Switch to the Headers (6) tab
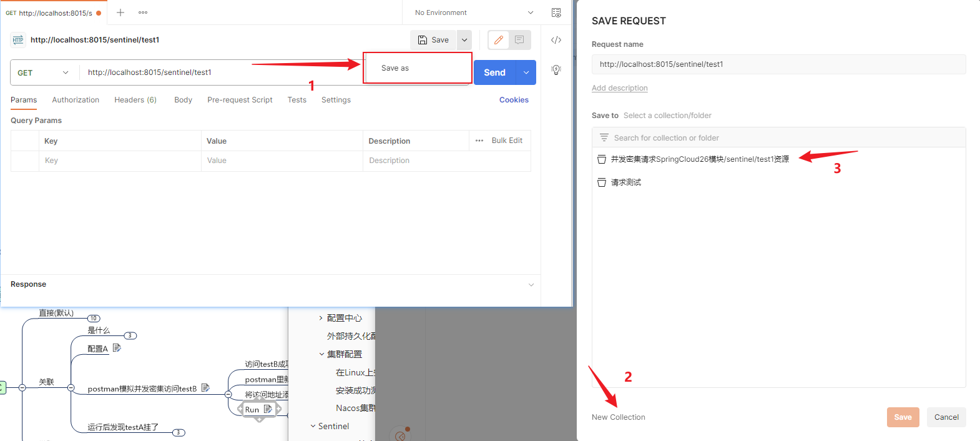Screen dimensions: 980x441 (135, 100)
